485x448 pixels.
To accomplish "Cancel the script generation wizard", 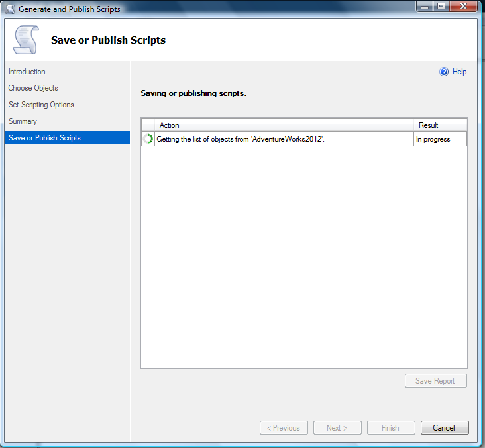I will (x=444, y=428).
